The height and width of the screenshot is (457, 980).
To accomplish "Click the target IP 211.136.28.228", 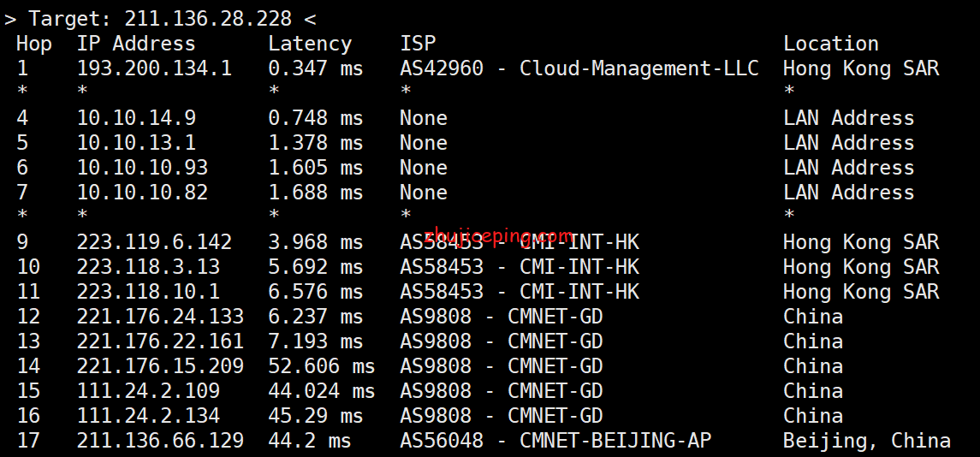I will 208,19.
